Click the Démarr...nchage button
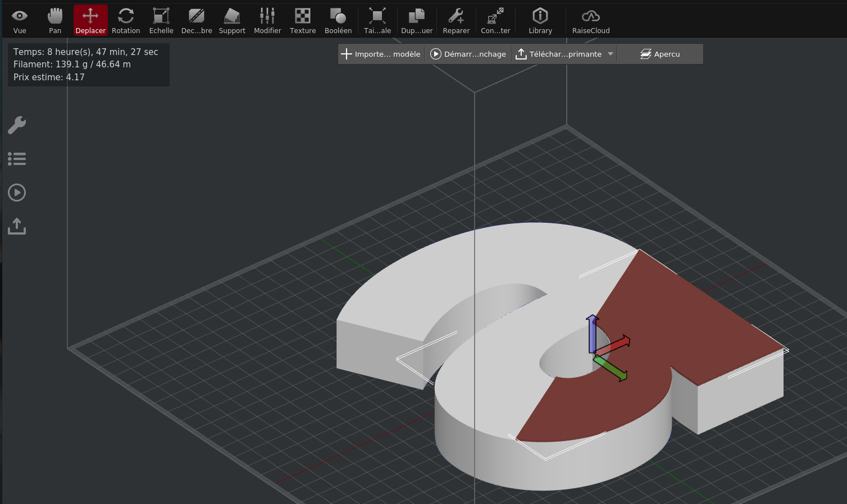This screenshot has height=504, width=847. tap(468, 54)
